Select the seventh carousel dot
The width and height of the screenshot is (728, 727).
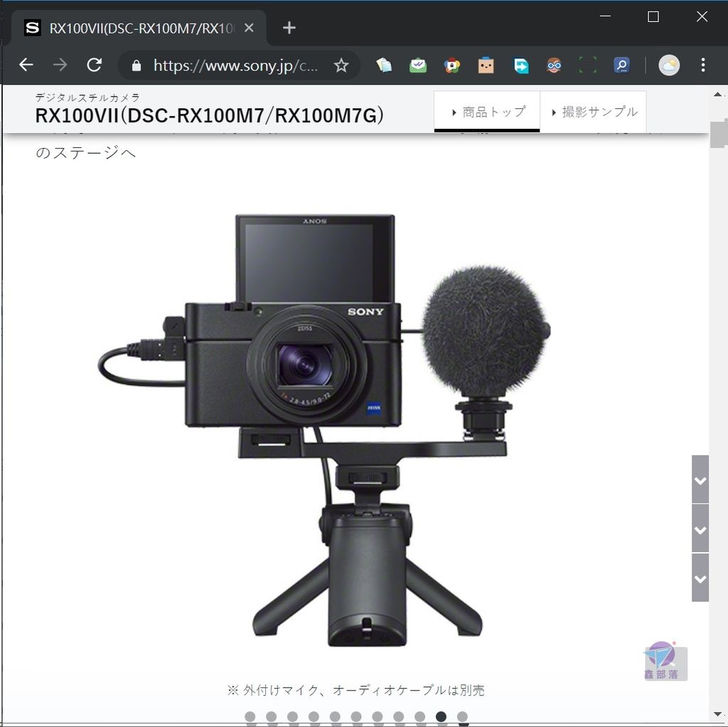click(378, 717)
